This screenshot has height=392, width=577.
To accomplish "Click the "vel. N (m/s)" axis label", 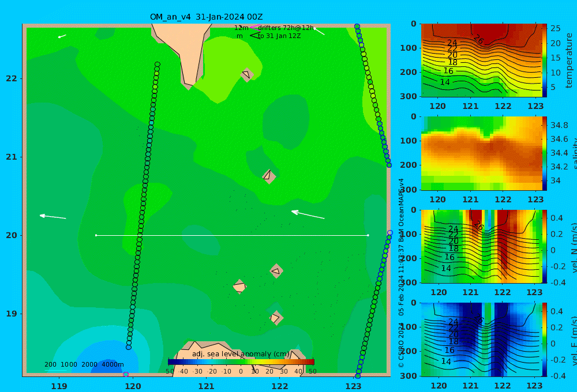I will tap(574, 247).
